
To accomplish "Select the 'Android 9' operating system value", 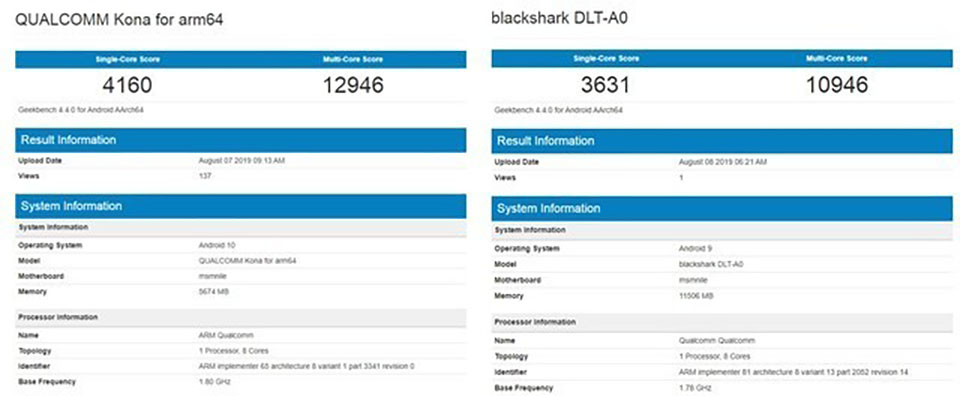I will pos(696,249).
